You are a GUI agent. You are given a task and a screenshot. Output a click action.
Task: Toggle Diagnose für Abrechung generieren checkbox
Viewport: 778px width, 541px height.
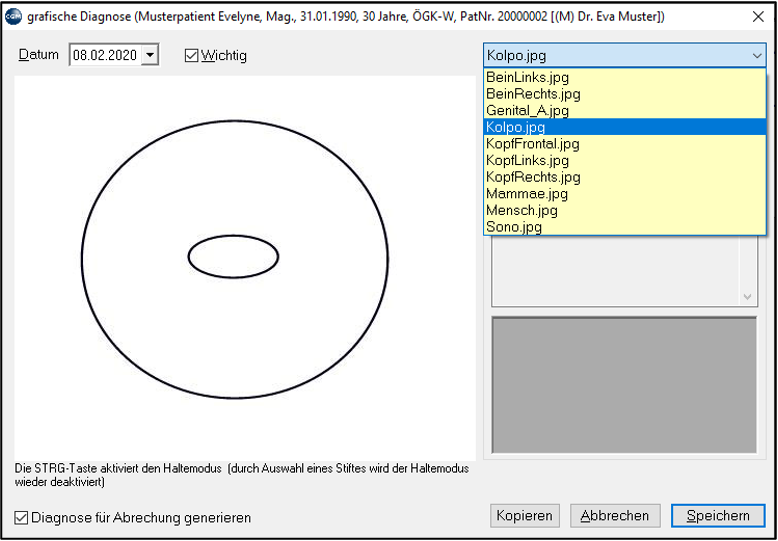(x=21, y=518)
